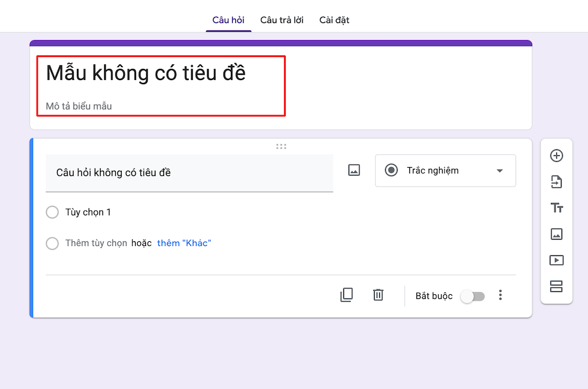Click the image icon next to the question field
588x389 pixels.
tap(353, 170)
